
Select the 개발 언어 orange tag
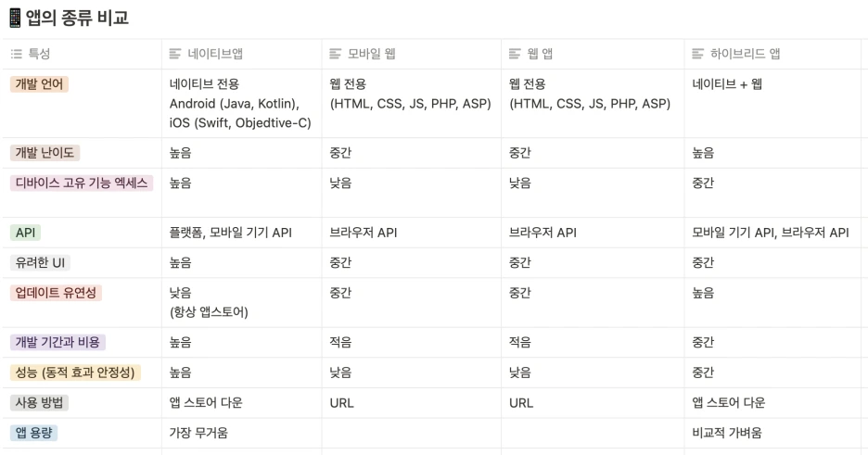coord(39,84)
